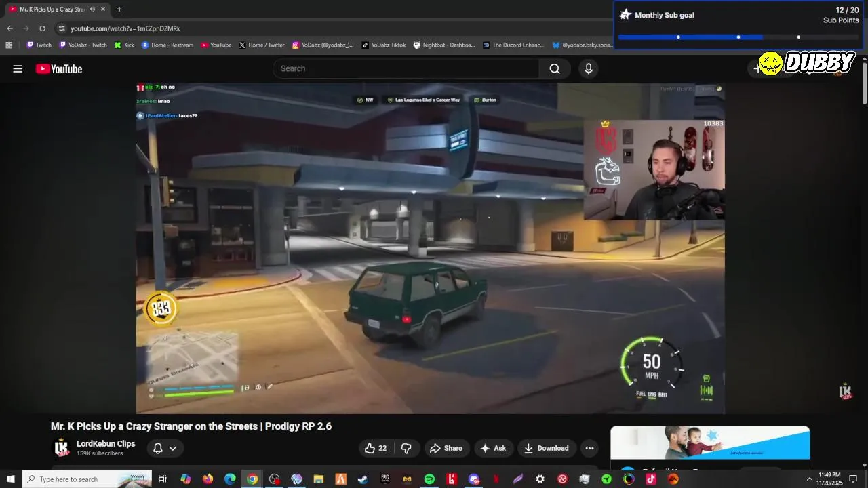
Task: Open File Explorer from the taskbar
Action: click(x=318, y=479)
